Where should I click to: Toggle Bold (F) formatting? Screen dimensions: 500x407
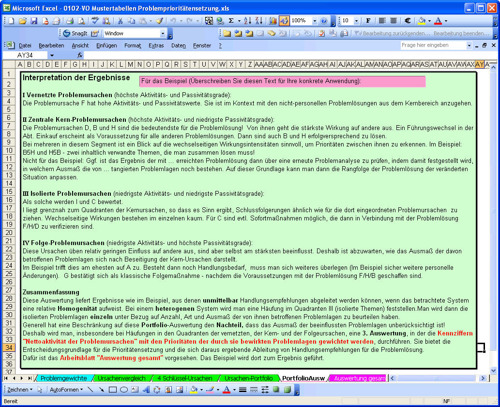coord(368,21)
